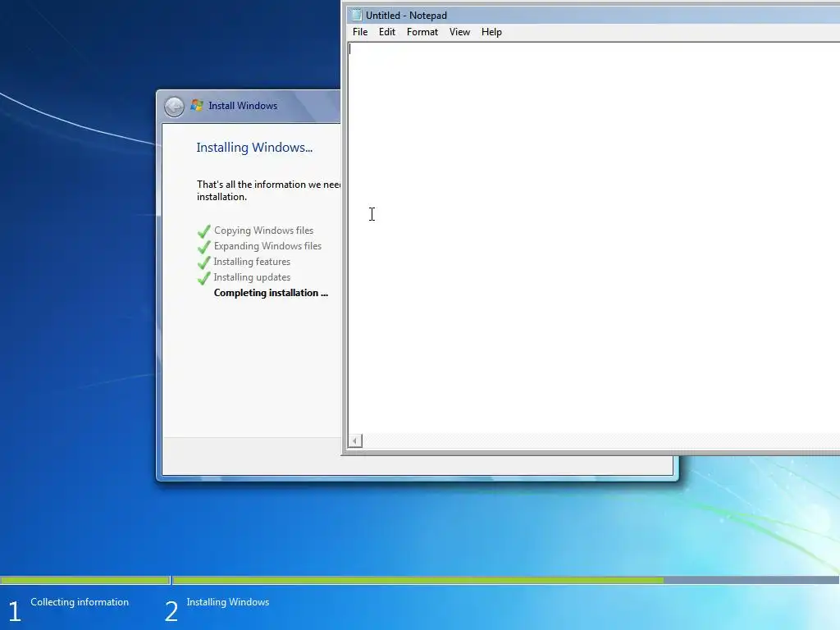Click the 'Installing Windows' step 2 label
Image resolution: width=840 pixels, height=630 pixels.
[x=228, y=602]
